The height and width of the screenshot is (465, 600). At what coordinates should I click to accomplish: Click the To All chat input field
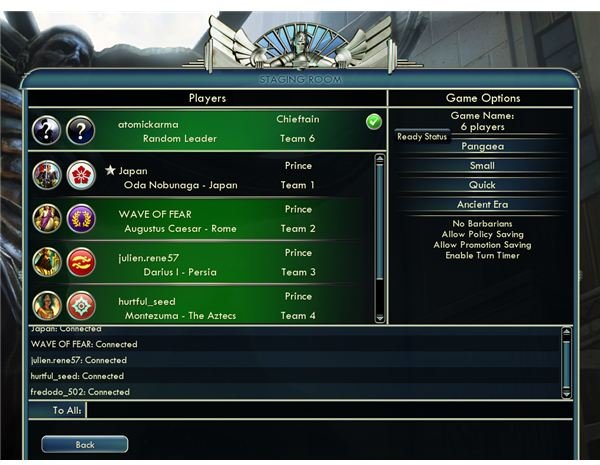pos(329,410)
